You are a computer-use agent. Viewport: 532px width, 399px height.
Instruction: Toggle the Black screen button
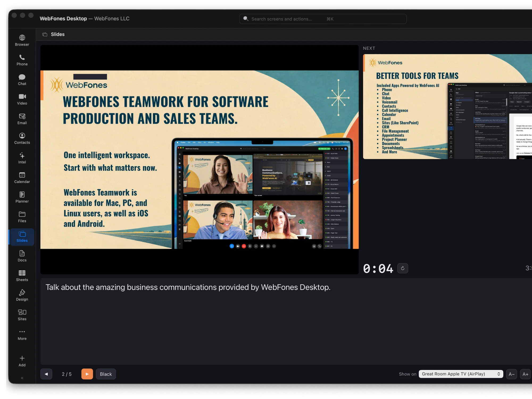[106, 374]
